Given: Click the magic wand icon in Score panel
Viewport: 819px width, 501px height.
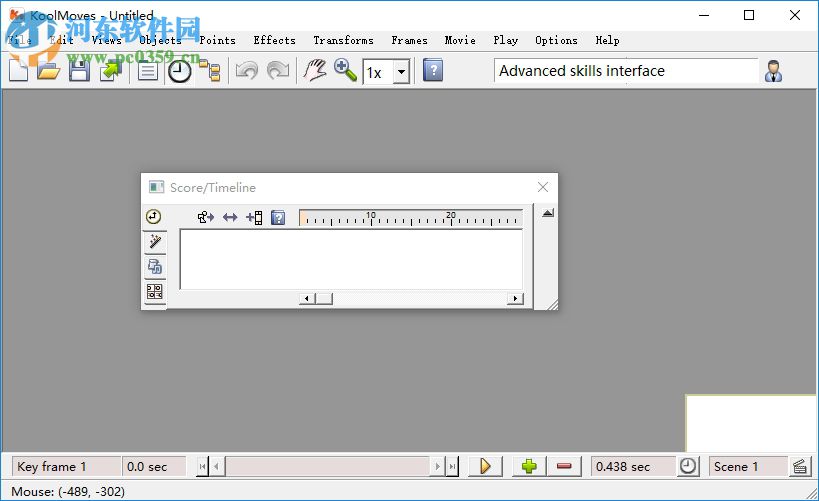Looking at the screenshot, I should coord(155,241).
